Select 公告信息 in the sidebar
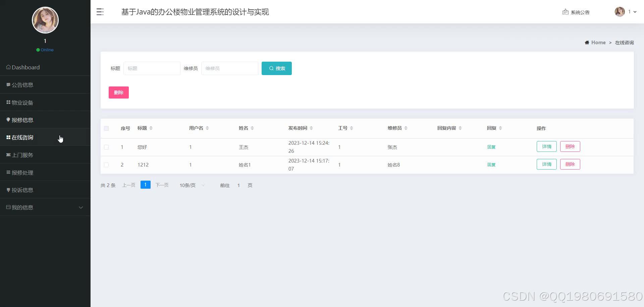The width and height of the screenshot is (644, 307). (x=22, y=84)
